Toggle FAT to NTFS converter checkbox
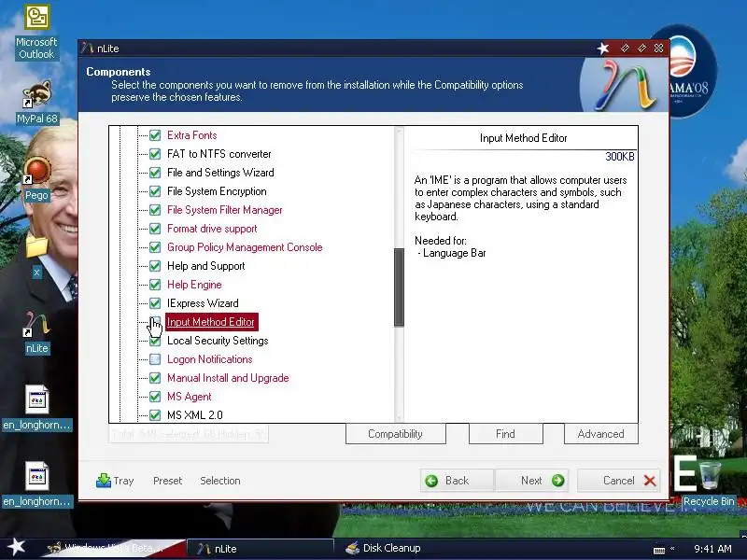 (x=155, y=154)
